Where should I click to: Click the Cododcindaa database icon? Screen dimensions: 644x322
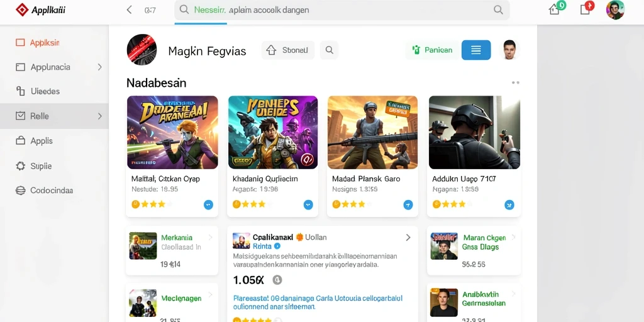coord(20,191)
